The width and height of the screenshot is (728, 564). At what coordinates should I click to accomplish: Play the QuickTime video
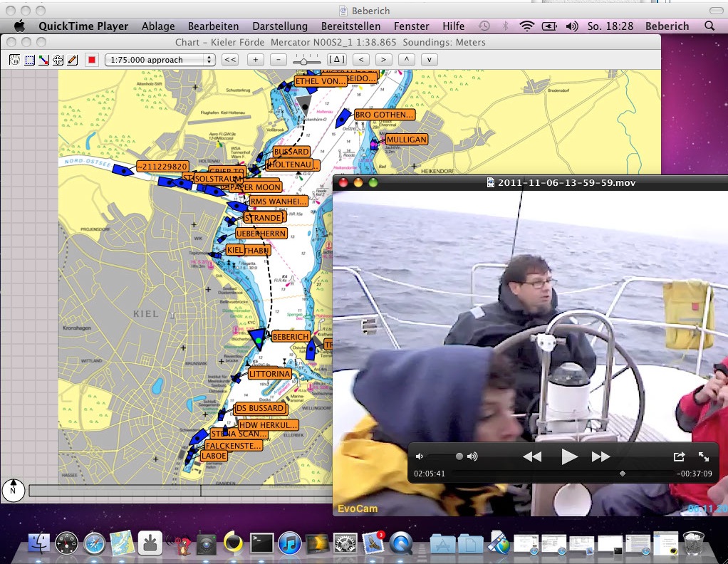[568, 456]
